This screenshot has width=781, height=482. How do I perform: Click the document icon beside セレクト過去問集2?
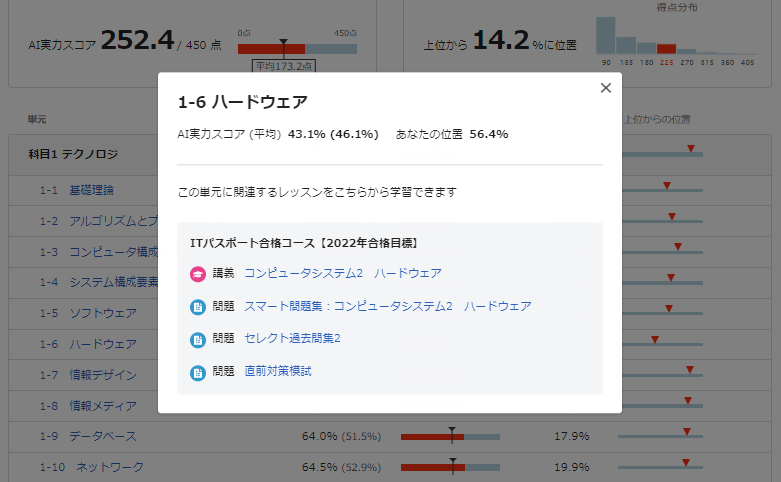pyautogui.click(x=198, y=340)
